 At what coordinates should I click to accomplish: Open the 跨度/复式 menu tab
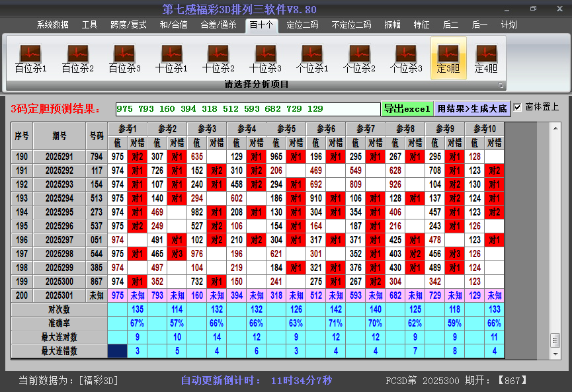128,25
